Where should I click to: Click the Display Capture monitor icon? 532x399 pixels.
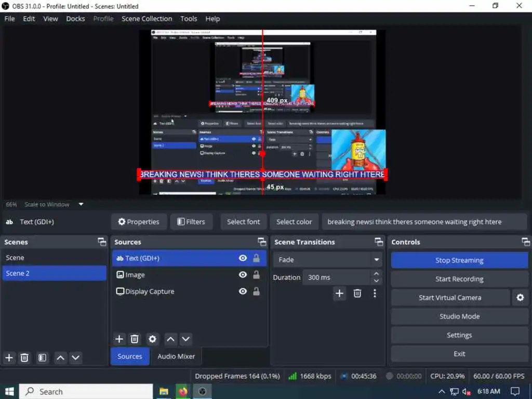[x=120, y=291]
